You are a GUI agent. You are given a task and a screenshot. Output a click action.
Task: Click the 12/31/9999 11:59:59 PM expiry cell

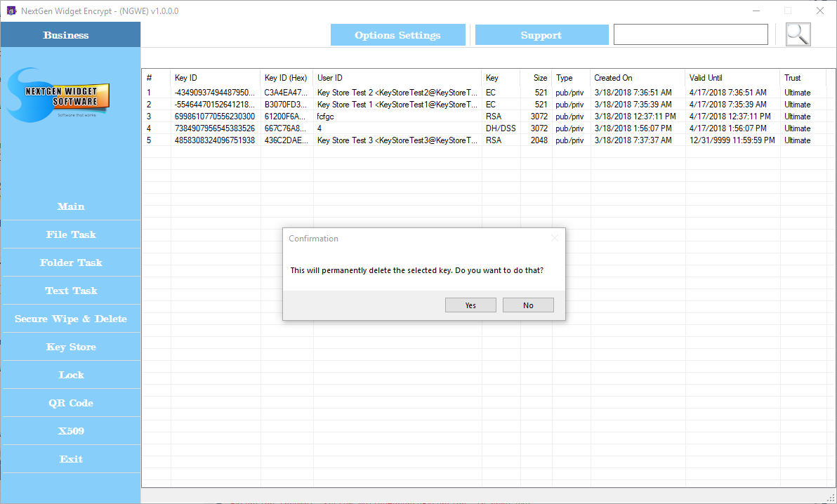pos(732,140)
